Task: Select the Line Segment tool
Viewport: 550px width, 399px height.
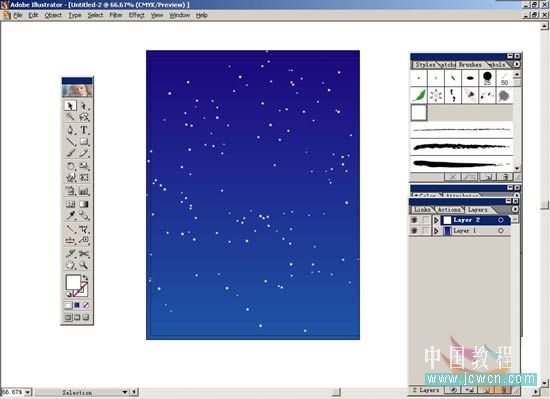Action: click(70, 142)
